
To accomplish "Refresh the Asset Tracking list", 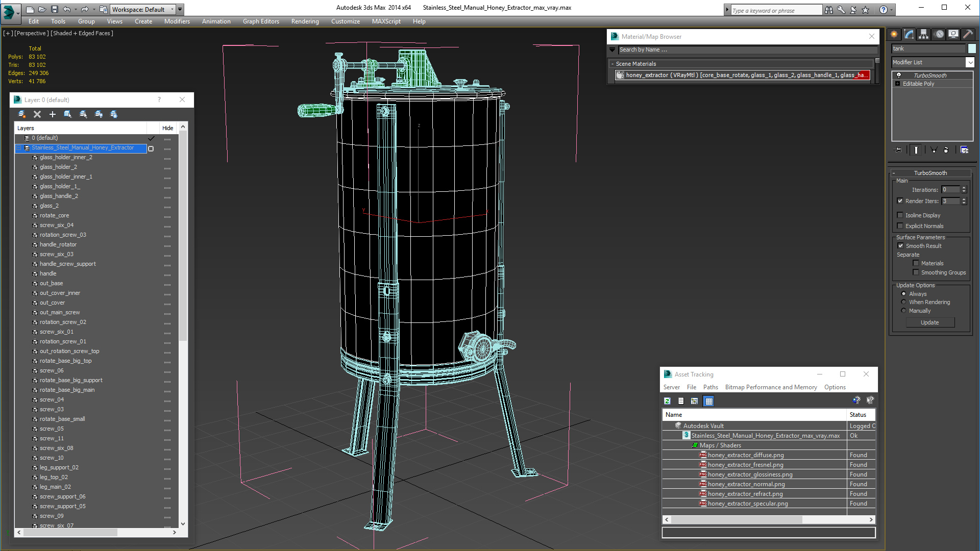I will tap(667, 401).
